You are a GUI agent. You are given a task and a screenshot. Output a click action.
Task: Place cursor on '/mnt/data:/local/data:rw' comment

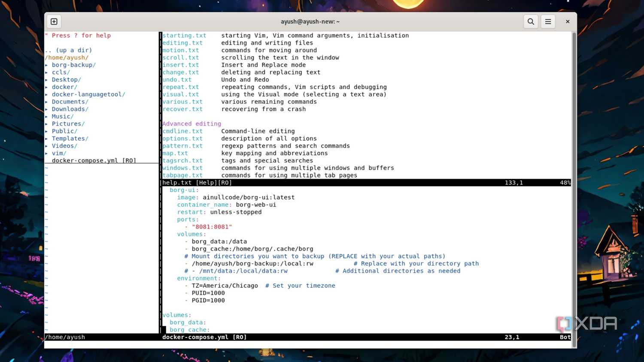pos(243,271)
